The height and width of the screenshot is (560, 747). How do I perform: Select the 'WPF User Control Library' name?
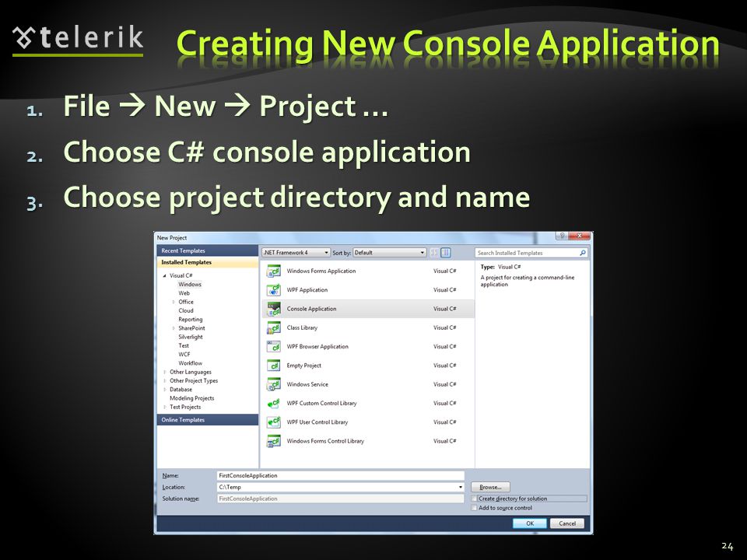coord(317,422)
